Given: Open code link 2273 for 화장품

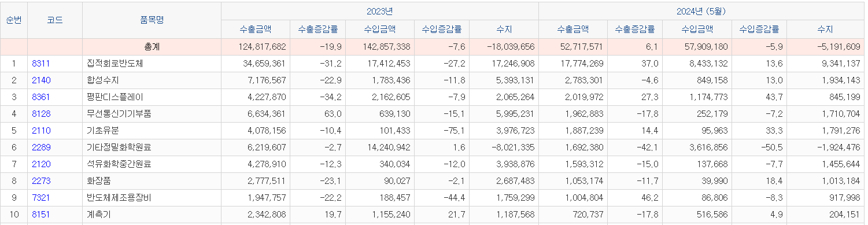Looking at the screenshot, I should pos(41,181).
